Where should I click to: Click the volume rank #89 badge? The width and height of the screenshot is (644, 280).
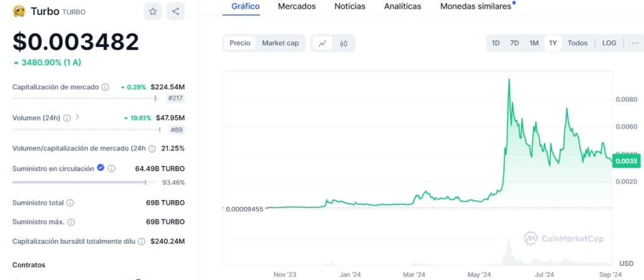(x=177, y=130)
